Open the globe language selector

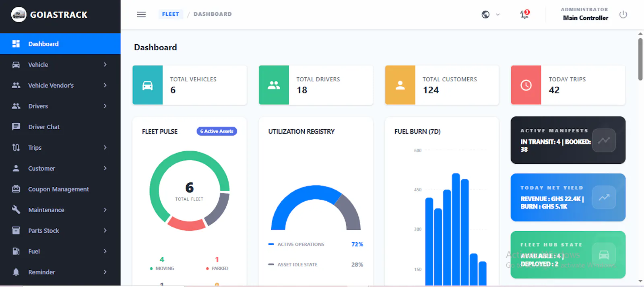(485, 14)
